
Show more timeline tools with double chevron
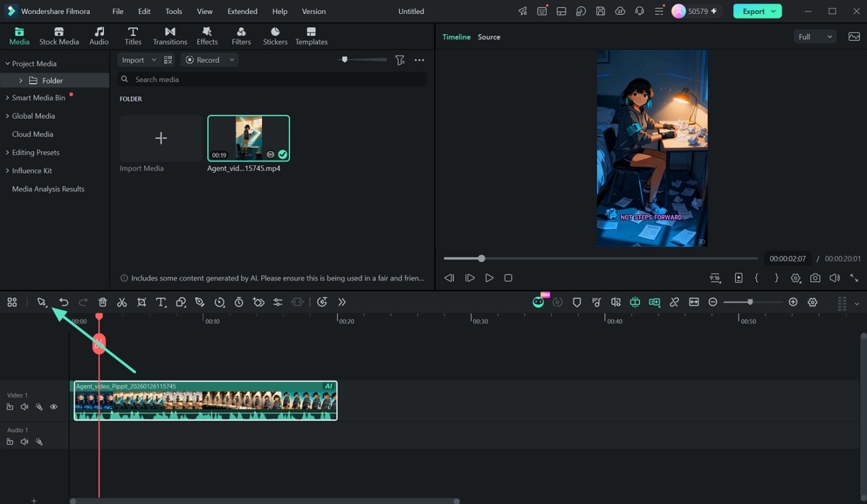[341, 302]
